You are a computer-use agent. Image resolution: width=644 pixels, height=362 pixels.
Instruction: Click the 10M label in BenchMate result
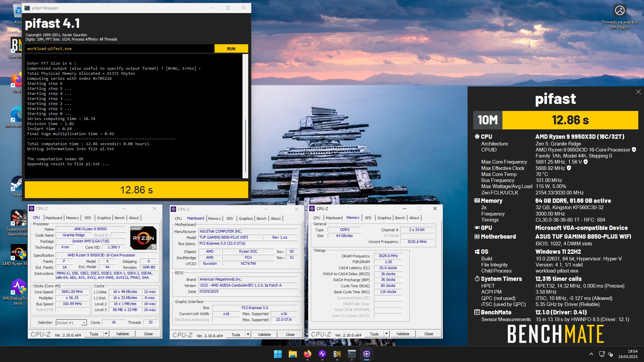tap(488, 120)
